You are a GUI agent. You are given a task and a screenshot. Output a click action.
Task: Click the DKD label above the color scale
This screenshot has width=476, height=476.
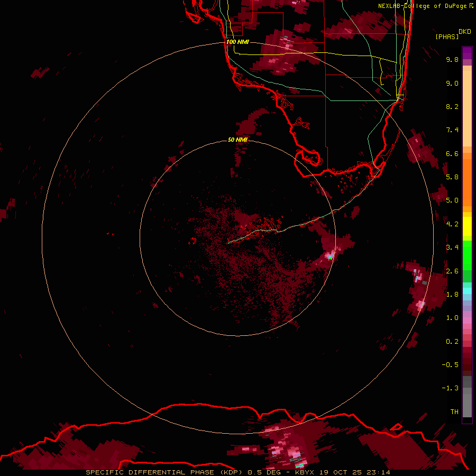[465, 32]
